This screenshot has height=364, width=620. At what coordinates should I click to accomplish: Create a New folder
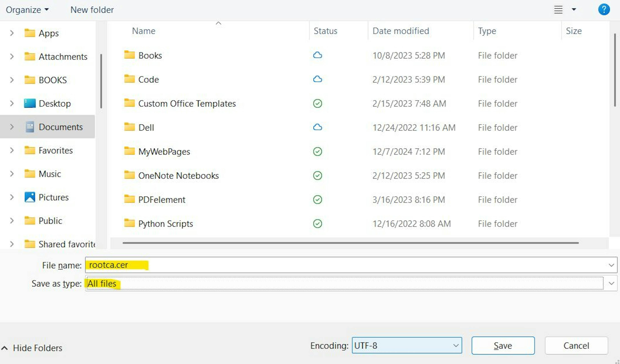[92, 10]
